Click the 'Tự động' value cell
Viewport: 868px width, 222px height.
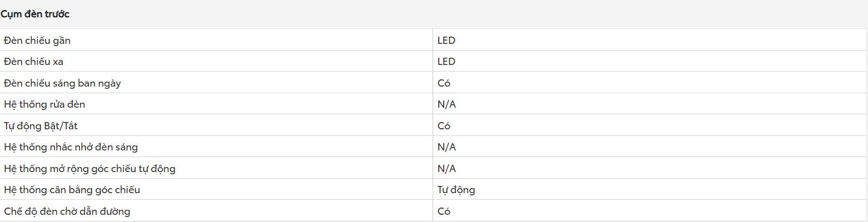point(456,190)
